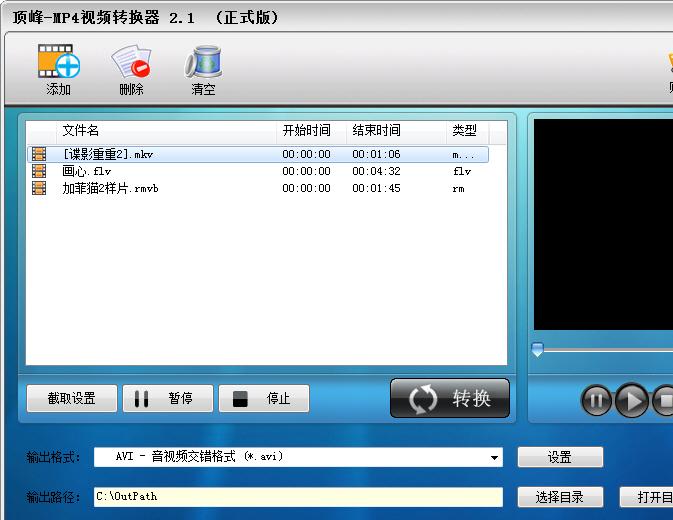Stop conversion with the 停止 button
The width and height of the screenshot is (673, 520).
[x=263, y=398]
